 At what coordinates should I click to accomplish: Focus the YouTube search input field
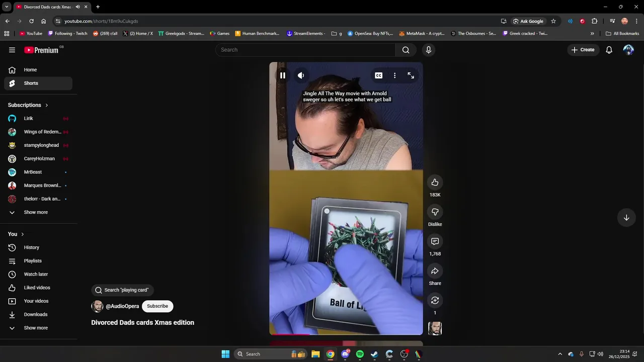[305, 50]
